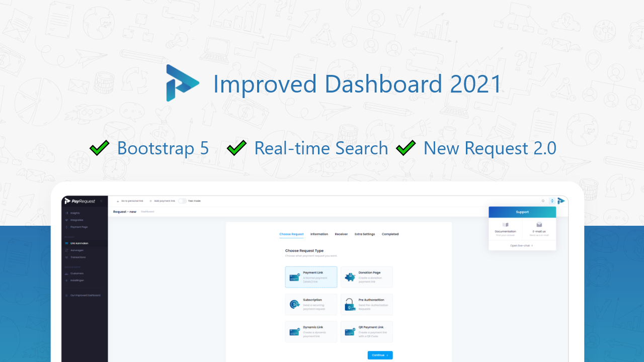The height and width of the screenshot is (362, 644).
Task: Click E-mail us in the Support panel
Action: coord(539,229)
